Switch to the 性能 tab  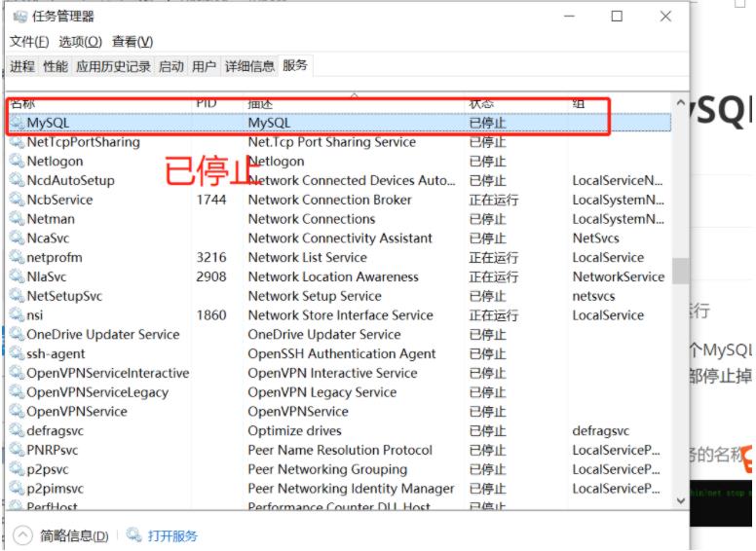tap(56, 66)
